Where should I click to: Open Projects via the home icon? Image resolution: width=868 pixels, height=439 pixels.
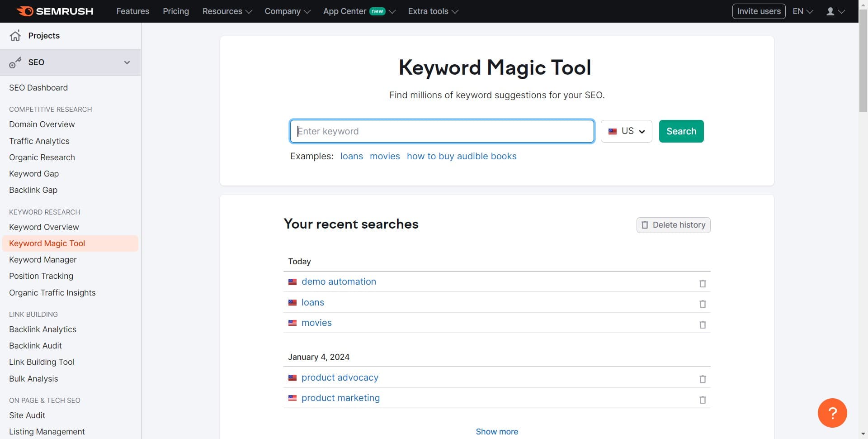pos(15,35)
